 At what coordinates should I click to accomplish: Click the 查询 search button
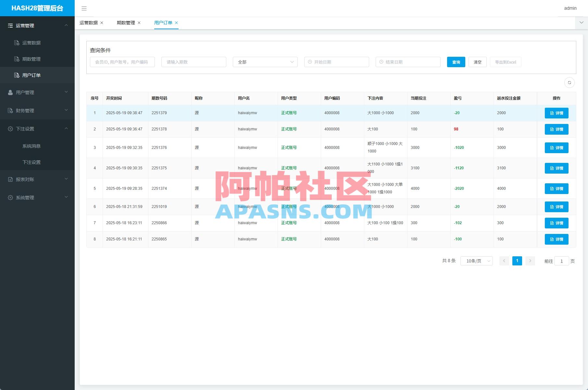point(456,62)
